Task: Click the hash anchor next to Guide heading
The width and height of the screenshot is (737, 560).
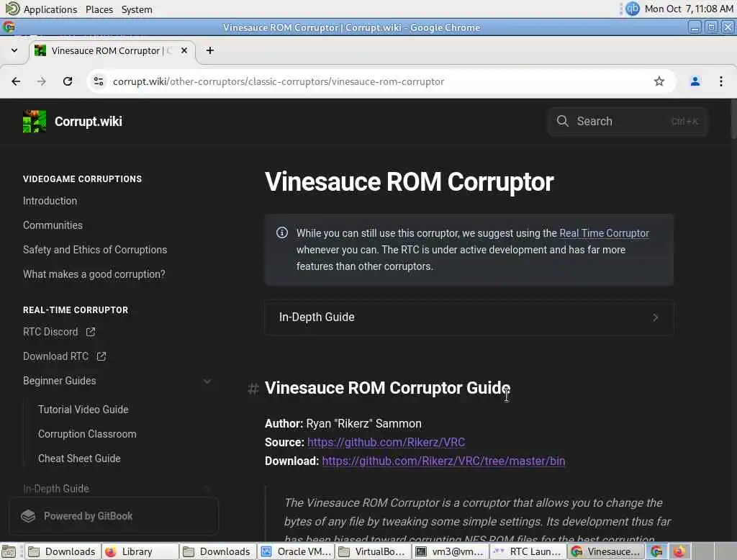Action: (253, 389)
